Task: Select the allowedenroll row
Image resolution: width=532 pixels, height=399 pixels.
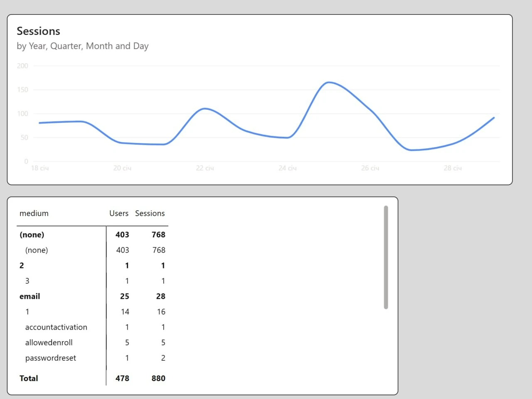Action: pos(49,342)
